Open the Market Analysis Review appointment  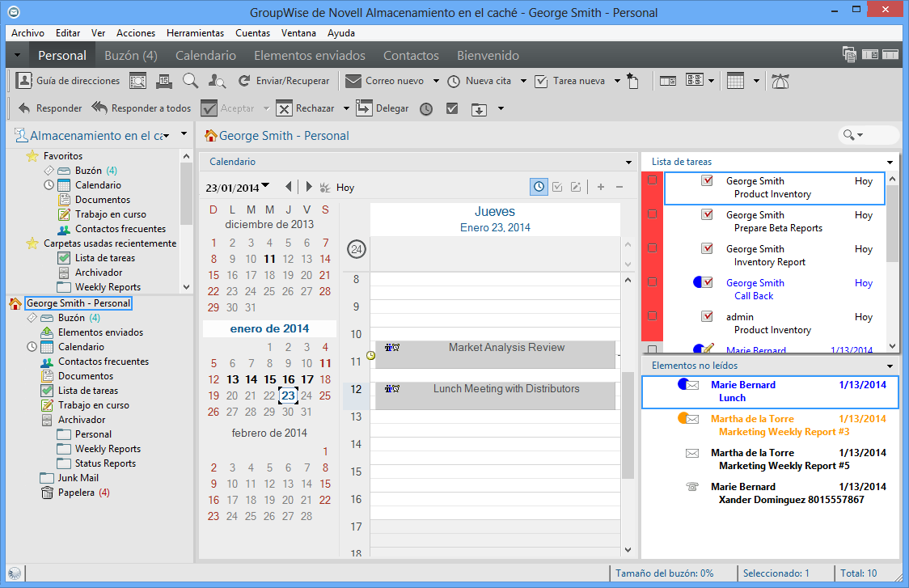[495, 354]
